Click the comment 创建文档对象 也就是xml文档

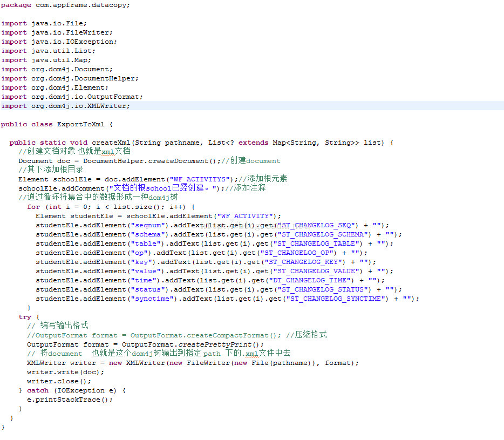click(x=74, y=151)
